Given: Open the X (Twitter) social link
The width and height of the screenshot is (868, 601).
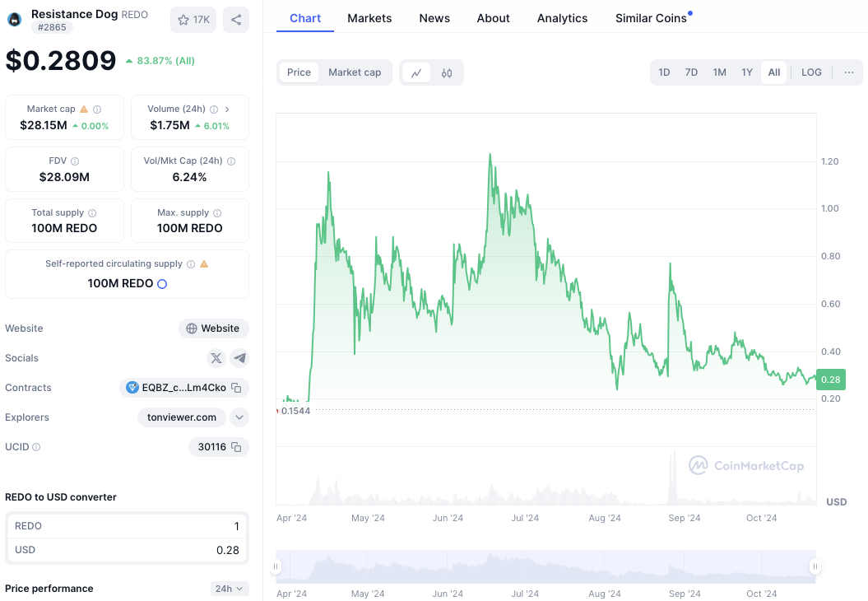Looking at the screenshot, I should (x=216, y=358).
